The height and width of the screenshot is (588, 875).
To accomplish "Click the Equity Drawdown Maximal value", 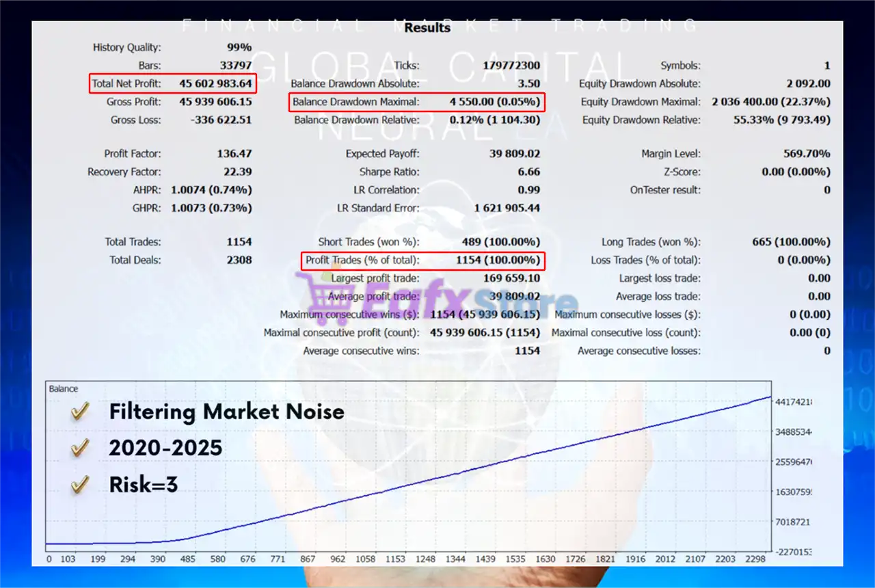I will point(771,103).
